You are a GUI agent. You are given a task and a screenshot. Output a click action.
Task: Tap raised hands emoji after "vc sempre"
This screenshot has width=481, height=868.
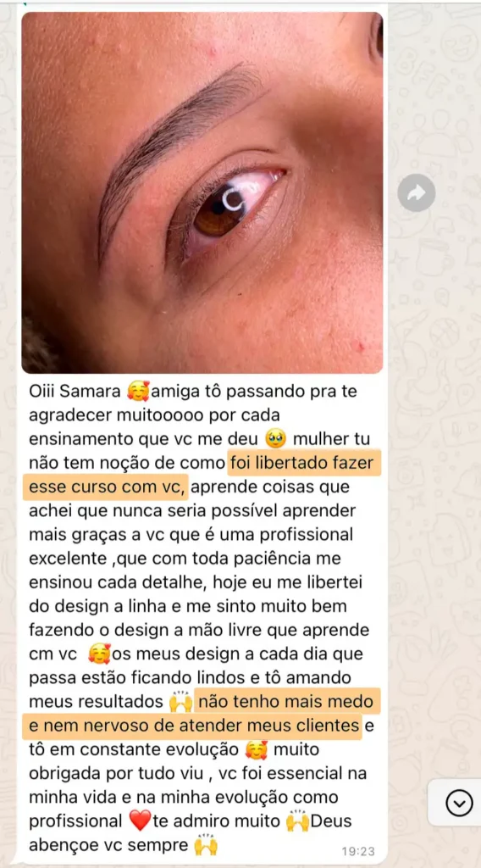pyautogui.click(x=206, y=845)
